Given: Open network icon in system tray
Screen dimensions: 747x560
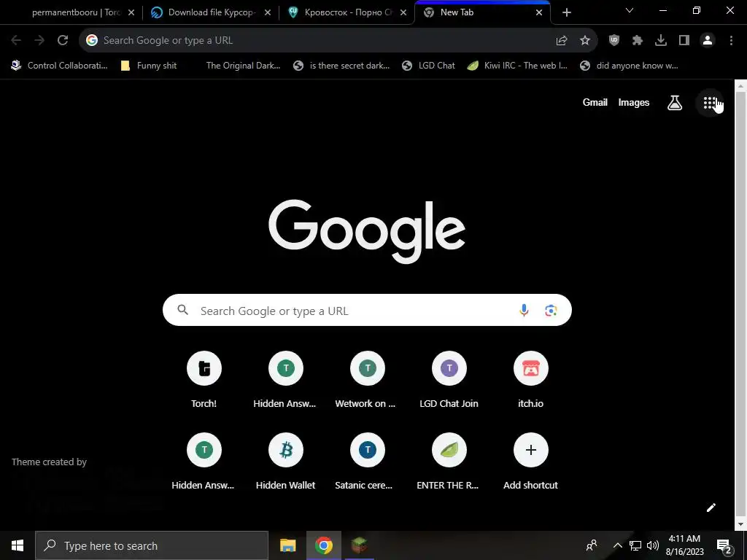Looking at the screenshot, I should 635,545.
